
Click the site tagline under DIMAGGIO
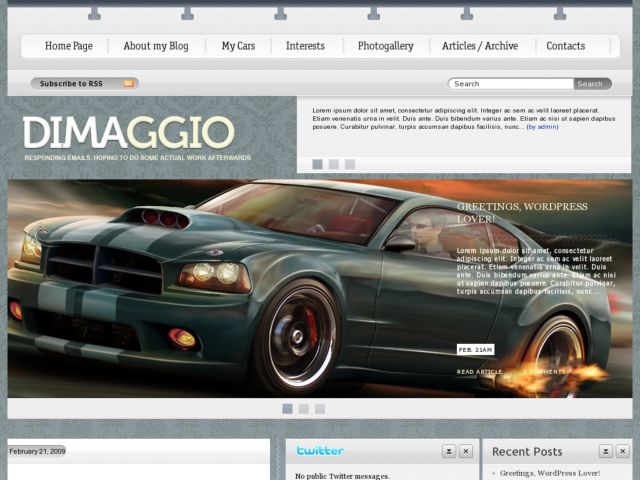(x=138, y=158)
